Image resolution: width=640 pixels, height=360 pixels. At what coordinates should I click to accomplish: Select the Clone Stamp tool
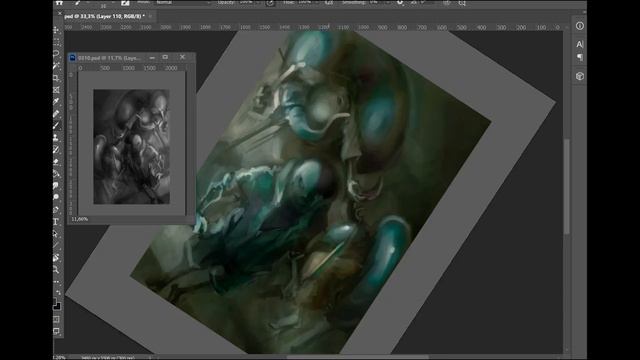[x=56, y=138]
